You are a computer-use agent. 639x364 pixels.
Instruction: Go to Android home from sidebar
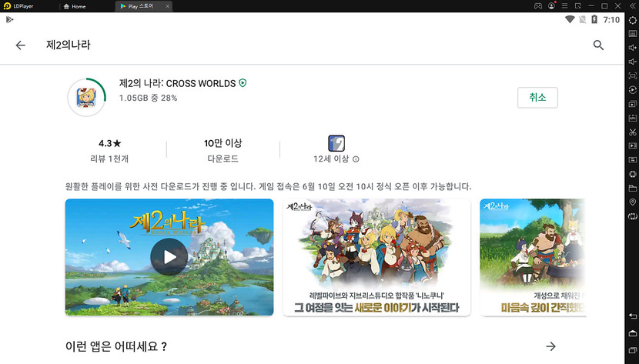coord(633,333)
